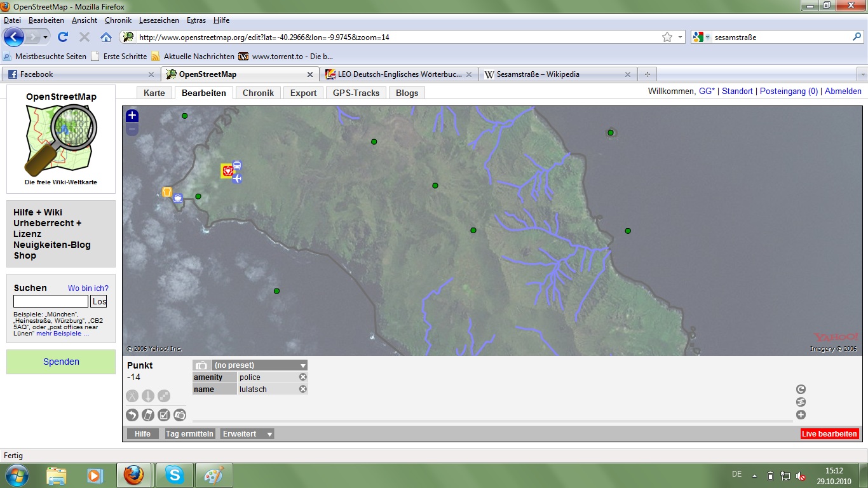The image size is (868, 488).
Task: Click the repeat tags icon
Action: [801, 390]
